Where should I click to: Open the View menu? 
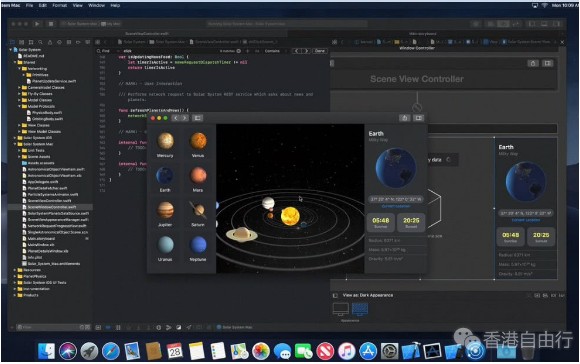coord(78,6)
